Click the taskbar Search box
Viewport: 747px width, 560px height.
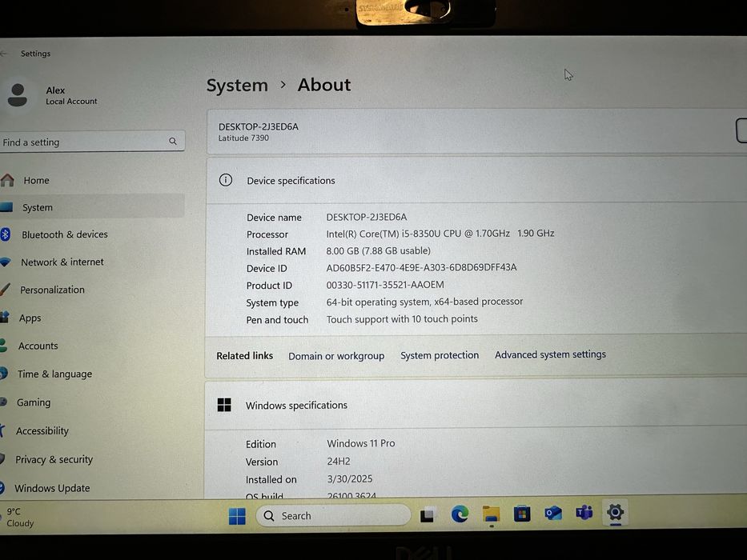(334, 516)
